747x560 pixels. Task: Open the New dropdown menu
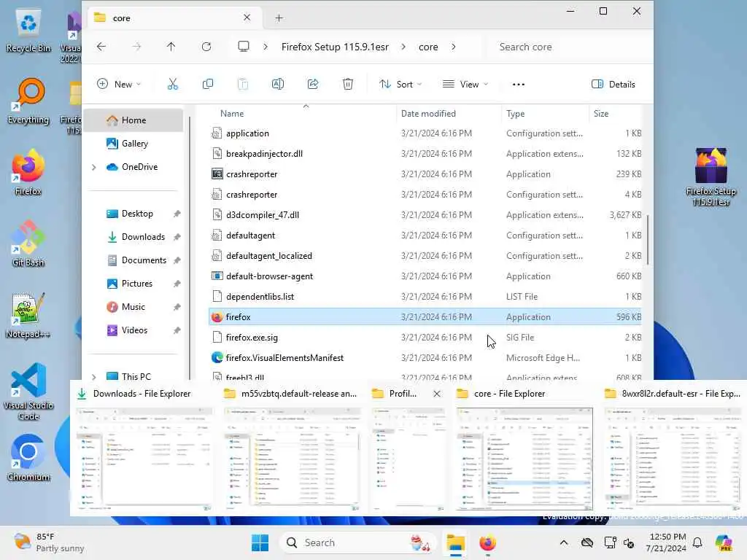pos(119,85)
